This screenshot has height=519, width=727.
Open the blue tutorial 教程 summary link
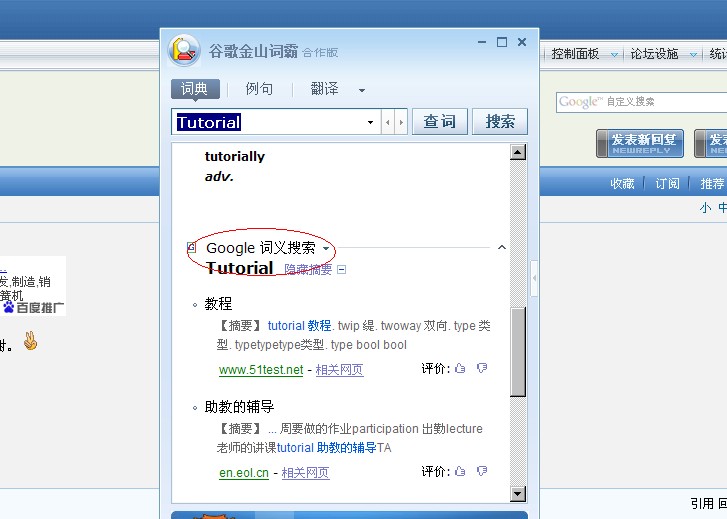click(300, 326)
